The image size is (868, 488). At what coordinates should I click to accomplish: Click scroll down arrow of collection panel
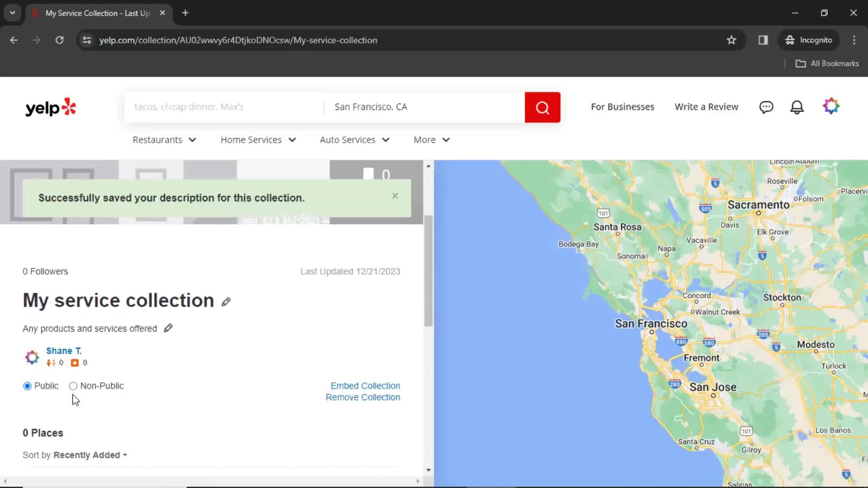click(428, 470)
